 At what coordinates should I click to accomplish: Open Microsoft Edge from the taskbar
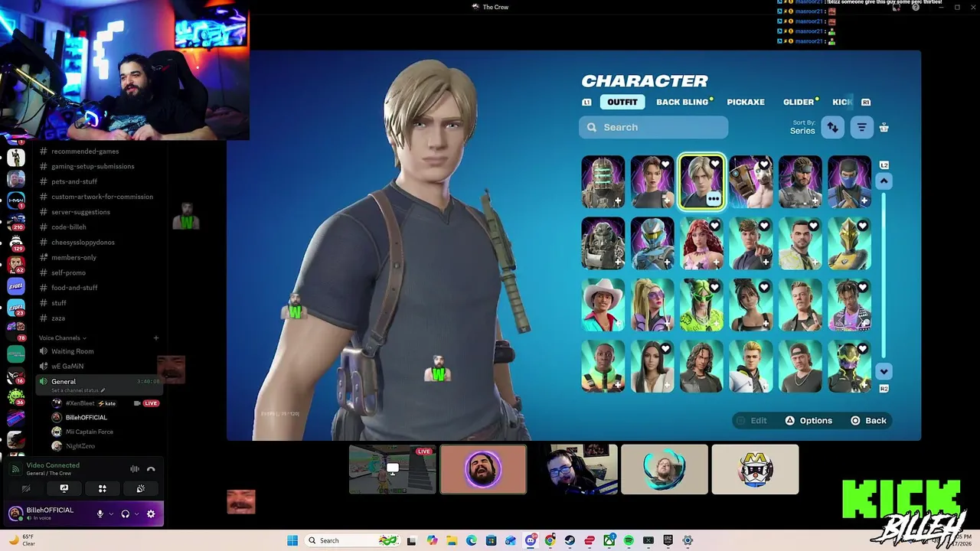coord(472,540)
